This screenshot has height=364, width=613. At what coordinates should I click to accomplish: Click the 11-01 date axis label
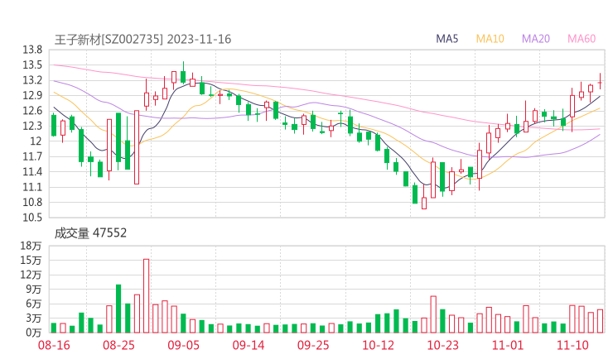pyautogui.click(x=508, y=345)
